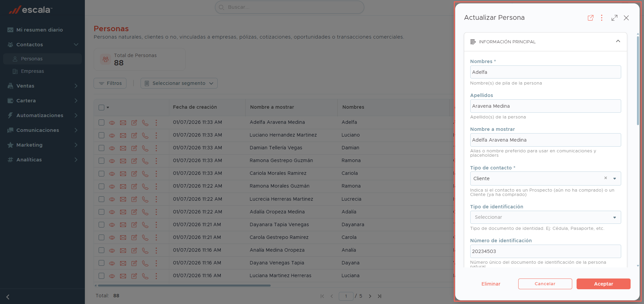Open the bulk selection arrow beside header checkbox

(x=108, y=108)
